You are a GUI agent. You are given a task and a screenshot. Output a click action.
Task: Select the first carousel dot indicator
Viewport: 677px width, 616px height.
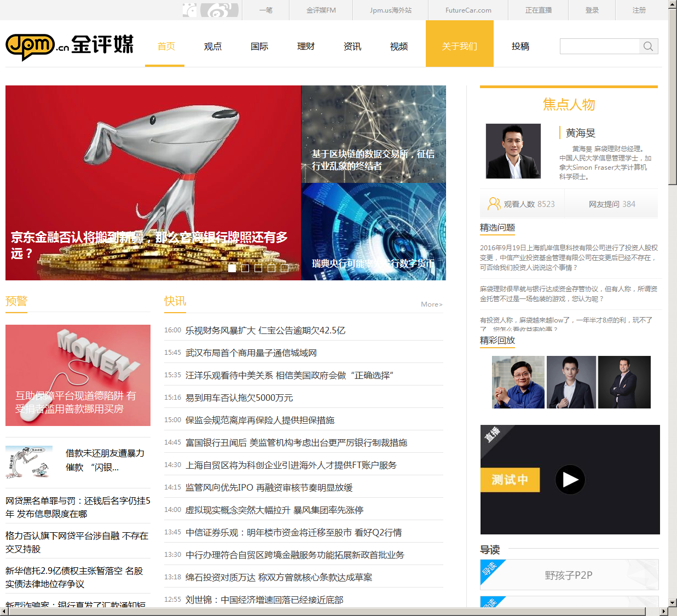tap(232, 268)
